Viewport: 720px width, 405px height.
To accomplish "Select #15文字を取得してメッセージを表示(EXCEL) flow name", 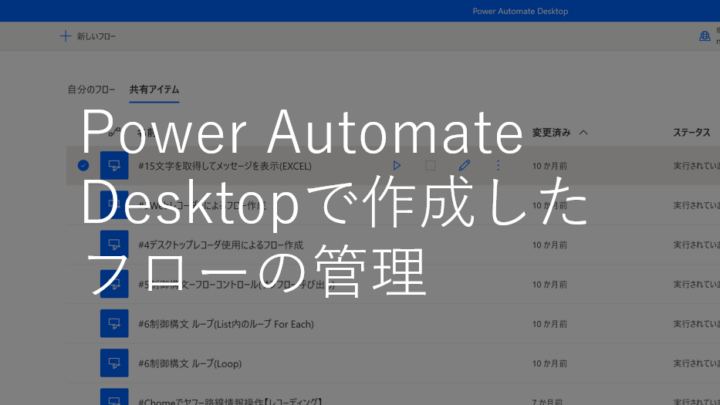I will (x=225, y=166).
